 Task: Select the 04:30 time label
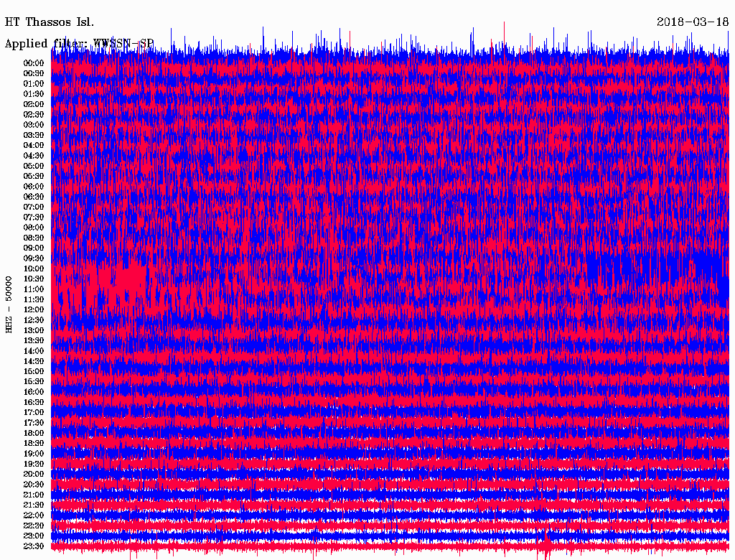[x=34, y=155]
